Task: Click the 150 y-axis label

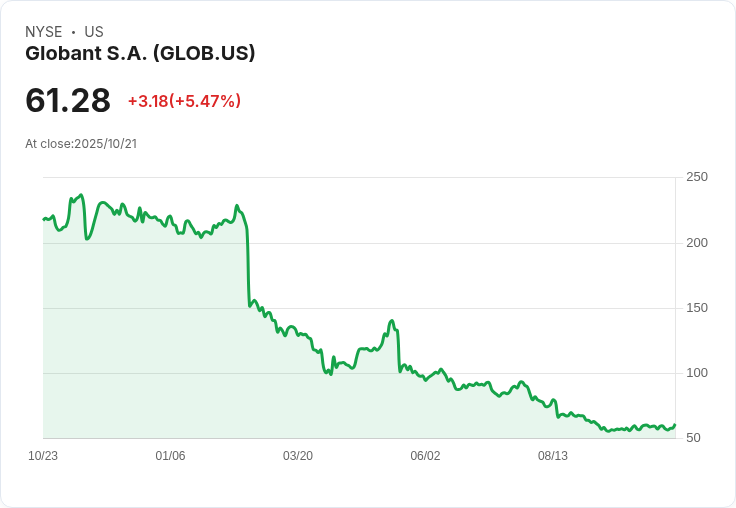Action: pos(697,308)
